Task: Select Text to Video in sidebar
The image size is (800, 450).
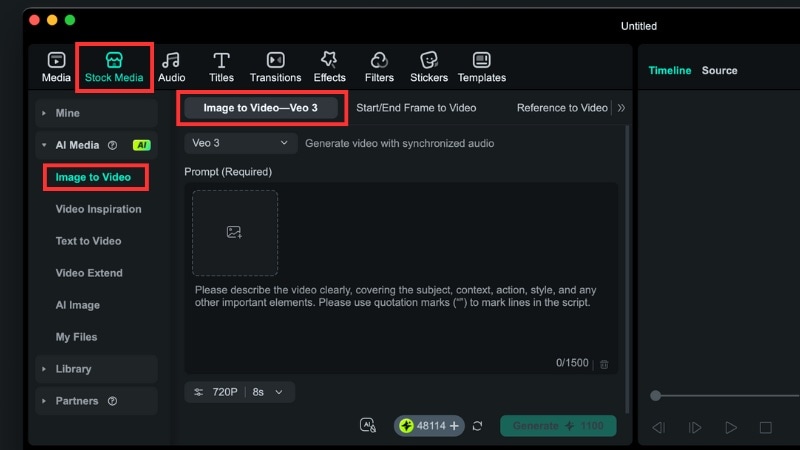Action: tap(88, 241)
